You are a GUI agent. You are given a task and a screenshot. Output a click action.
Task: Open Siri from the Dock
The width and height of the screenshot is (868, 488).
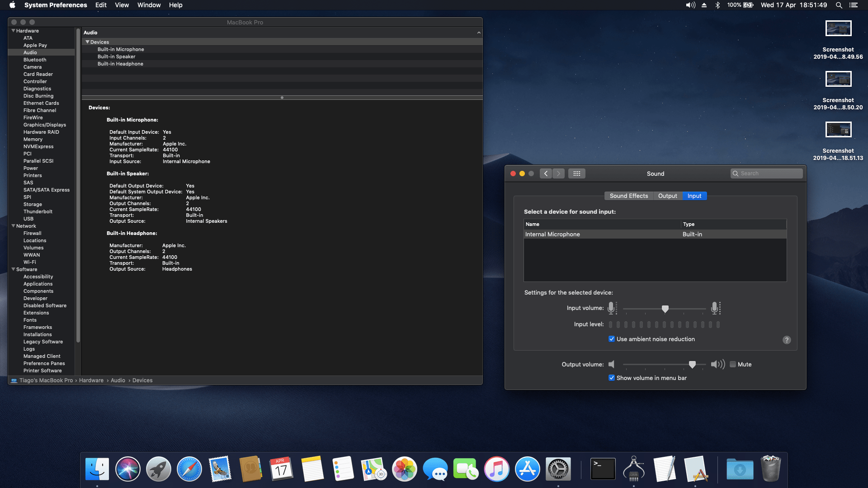tap(128, 469)
